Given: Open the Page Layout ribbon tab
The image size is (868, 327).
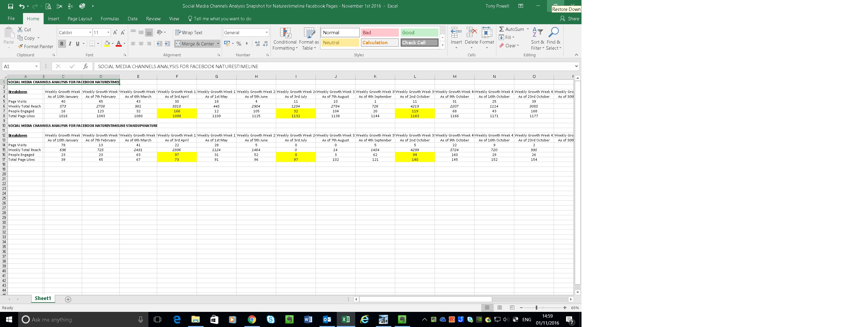Looking at the screenshot, I should pyautogui.click(x=80, y=18).
